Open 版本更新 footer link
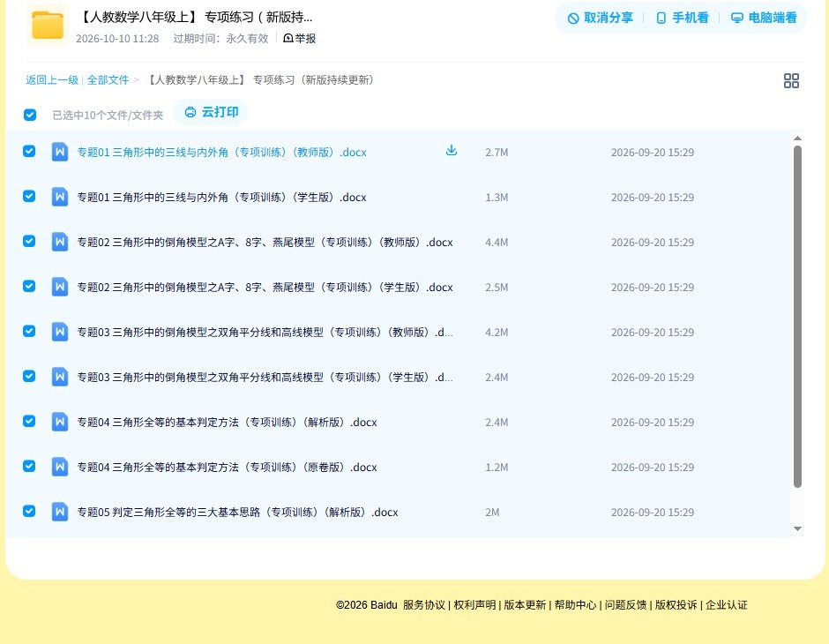 click(x=525, y=605)
